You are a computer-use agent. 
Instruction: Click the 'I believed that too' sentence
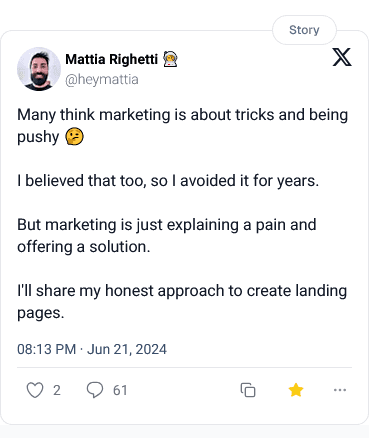pos(168,181)
